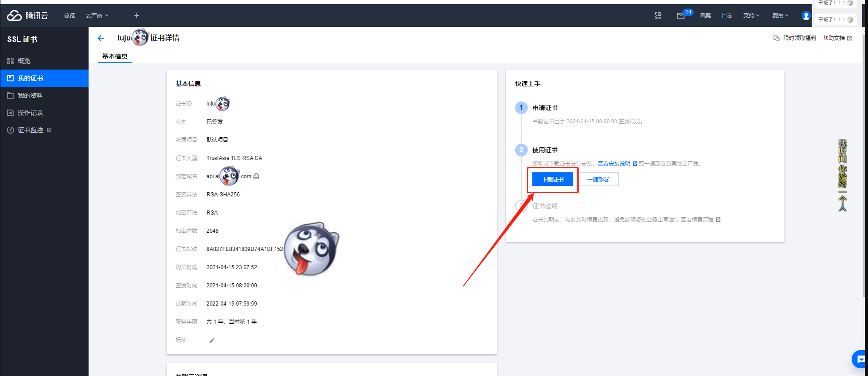Expand the 费用 dropdown menu
Viewport: 868px width, 376px height.
pos(780,15)
